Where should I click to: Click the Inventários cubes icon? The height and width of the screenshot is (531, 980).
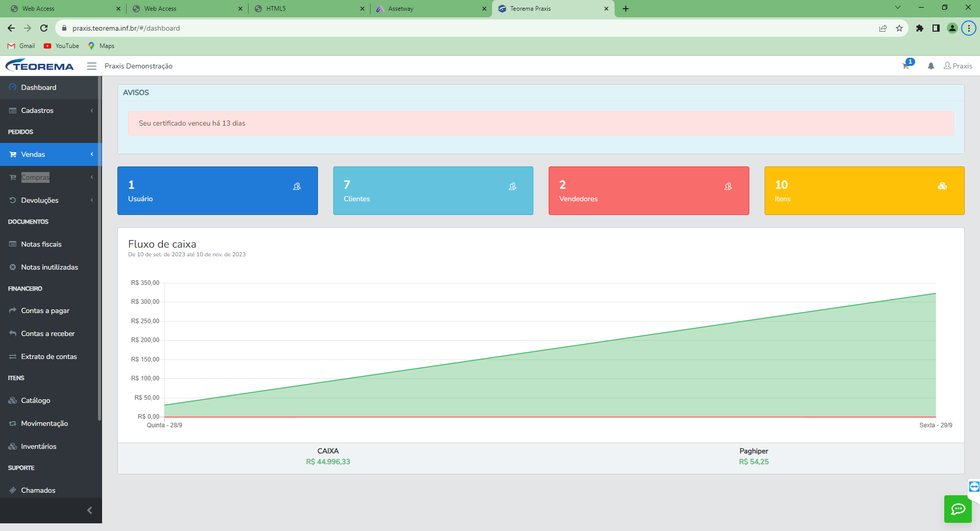coord(13,446)
